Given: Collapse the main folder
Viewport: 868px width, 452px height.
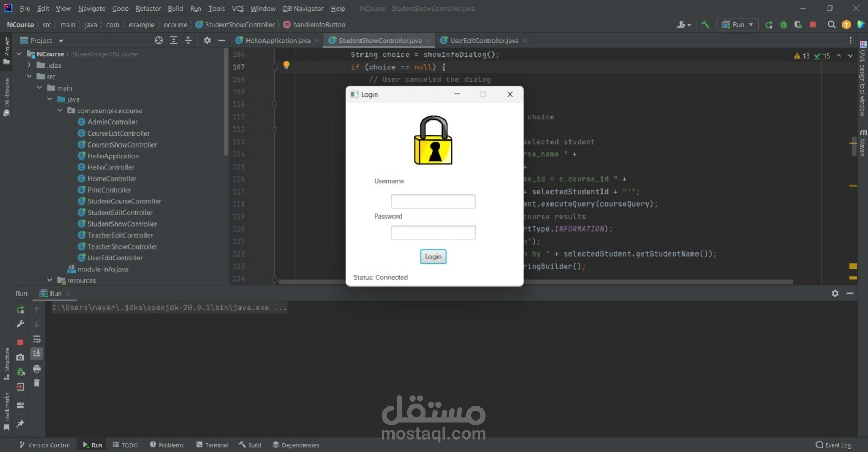Looking at the screenshot, I should pyautogui.click(x=40, y=88).
